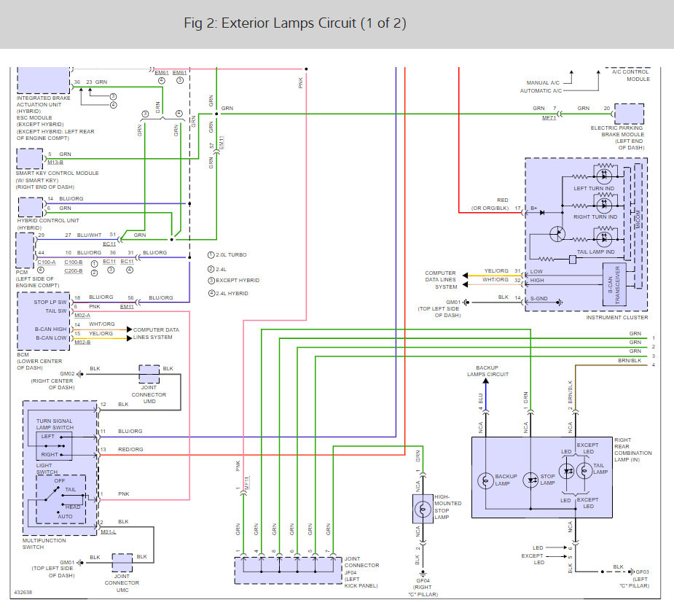Click the transistor symbol in instrument cluster
The height and width of the screenshot is (616, 674).
tap(557, 234)
